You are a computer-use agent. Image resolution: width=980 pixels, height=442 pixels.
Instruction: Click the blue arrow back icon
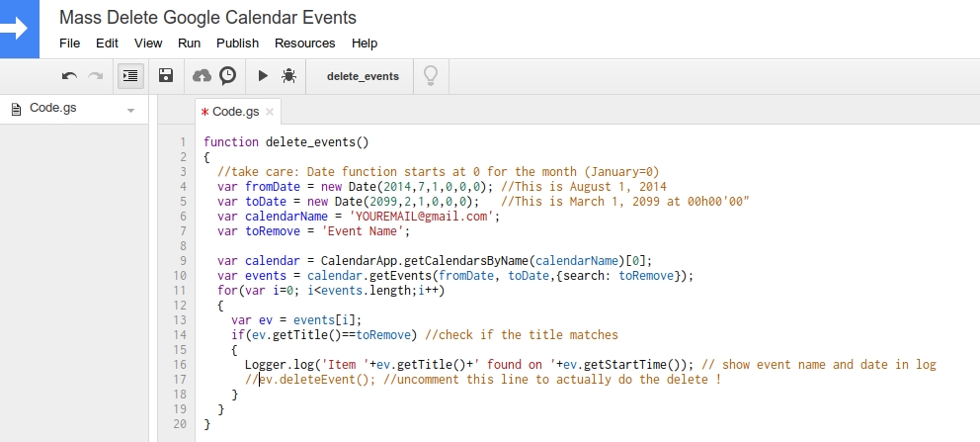pyautogui.click(x=20, y=29)
